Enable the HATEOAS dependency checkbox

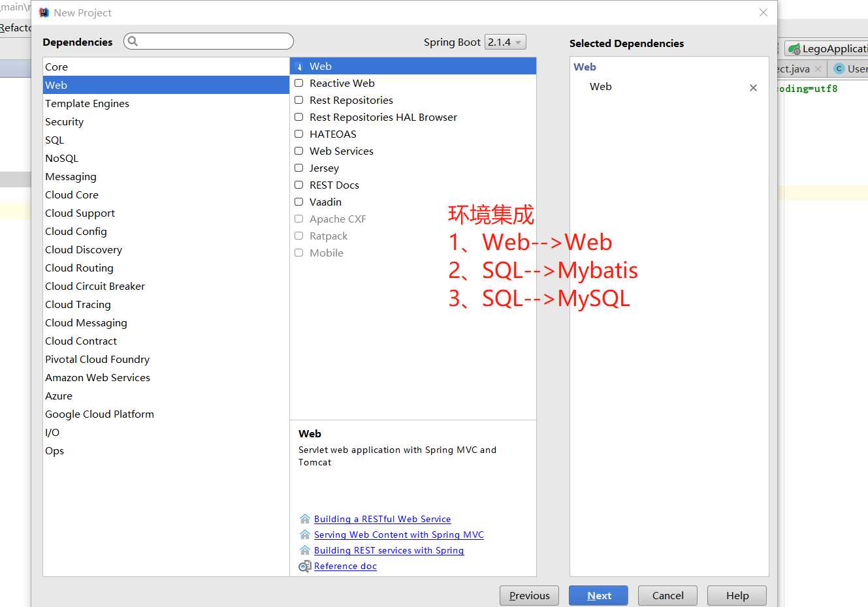tap(298, 134)
